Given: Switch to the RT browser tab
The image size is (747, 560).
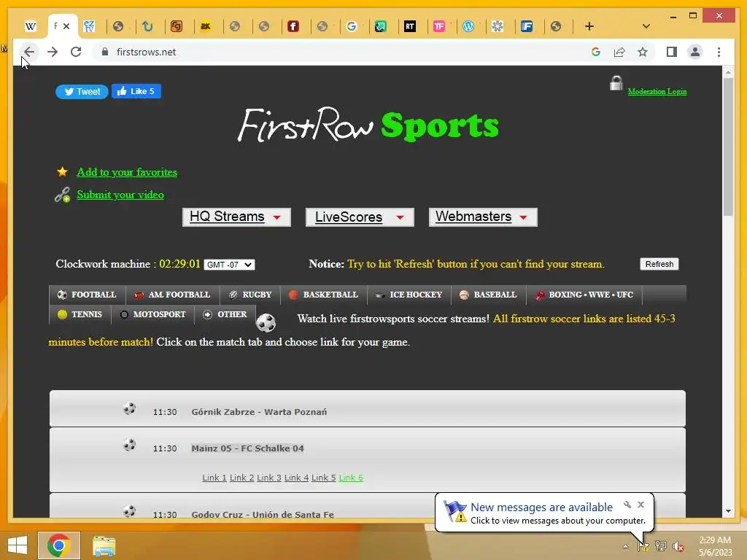Looking at the screenshot, I should pos(410,27).
